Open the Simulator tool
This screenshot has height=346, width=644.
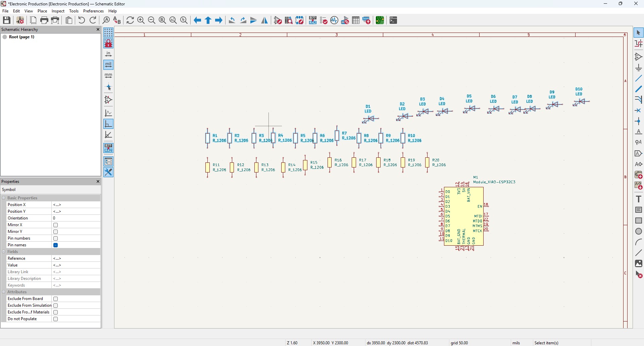point(334,20)
